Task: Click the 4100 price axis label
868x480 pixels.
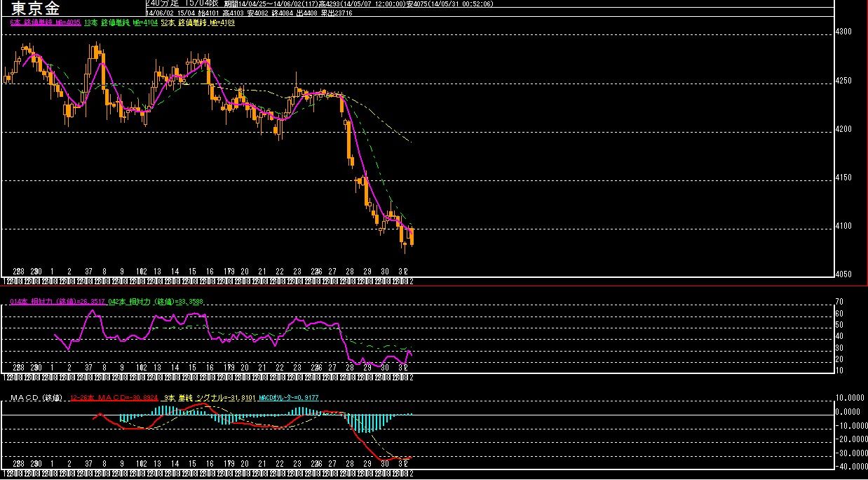Action: pyautogui.click(x=843, y=226)
